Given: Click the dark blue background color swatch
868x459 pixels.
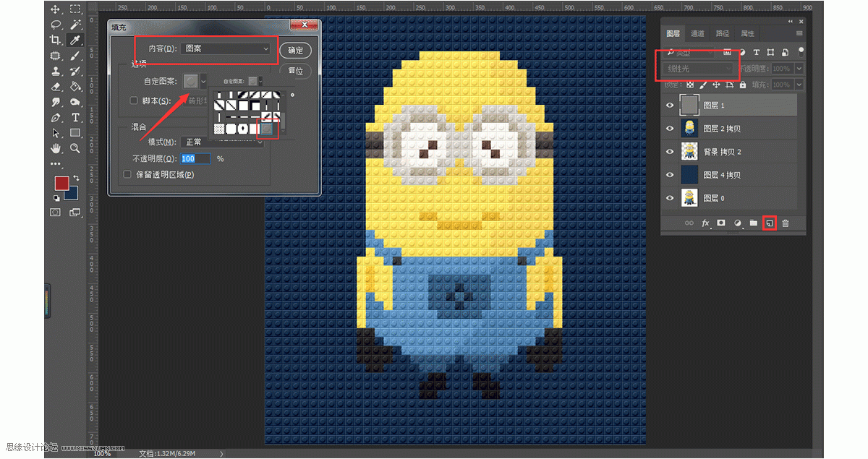Looking at the screenshot, I should tap(72, 193).
